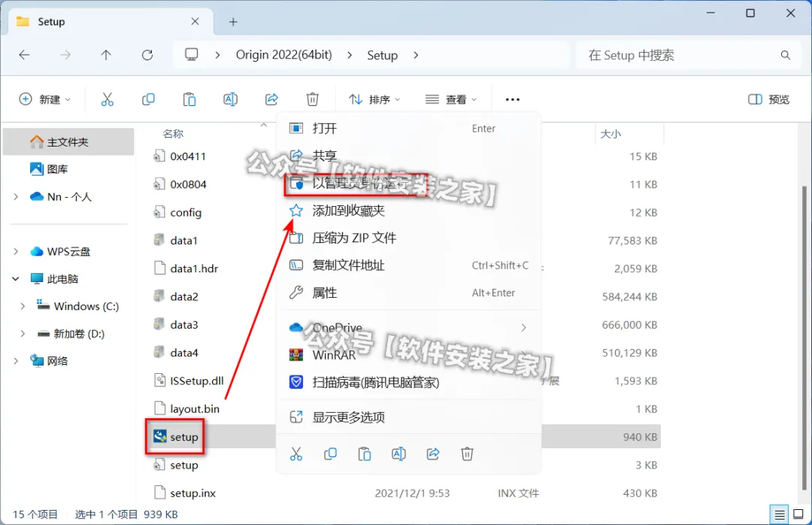The image size is (812, 525).
Task: Open the New dropdown menu
Action: point(45,99)
